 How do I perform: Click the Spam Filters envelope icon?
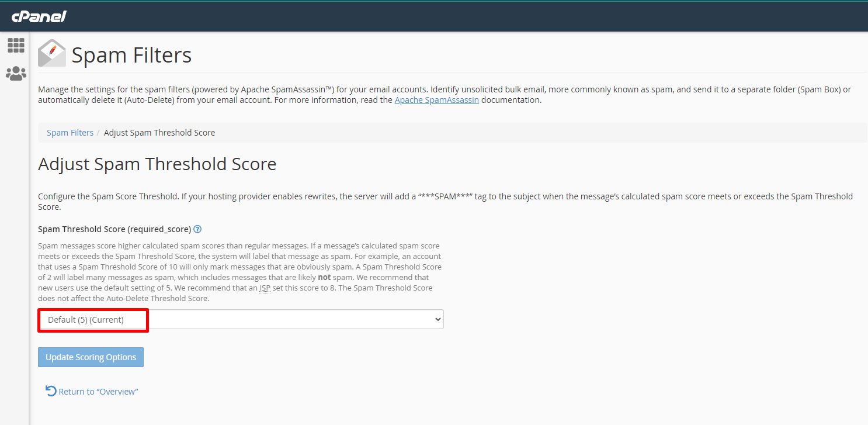[x=51, y=54]
